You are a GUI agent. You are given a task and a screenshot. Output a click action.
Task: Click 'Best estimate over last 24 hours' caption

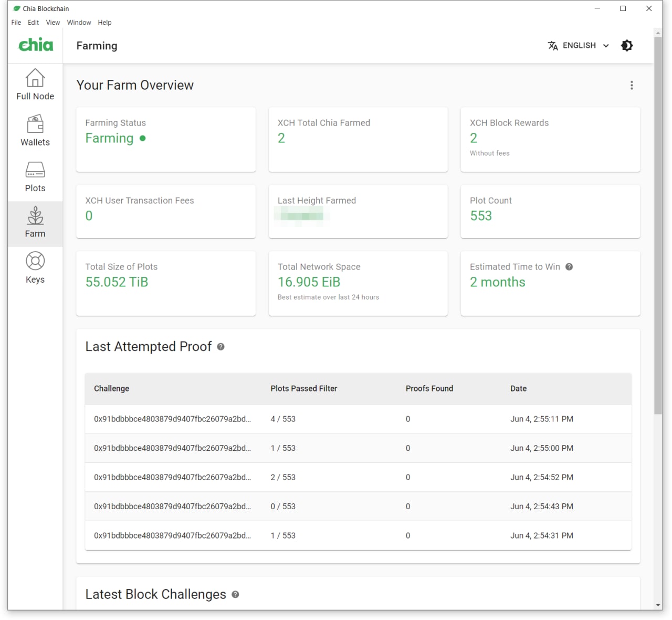click(328, 297)
